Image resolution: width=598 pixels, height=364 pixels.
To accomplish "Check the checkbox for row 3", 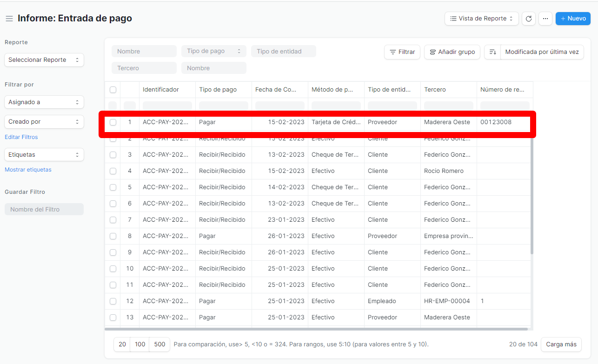I will pyautogui.click(x=113, y=155).
